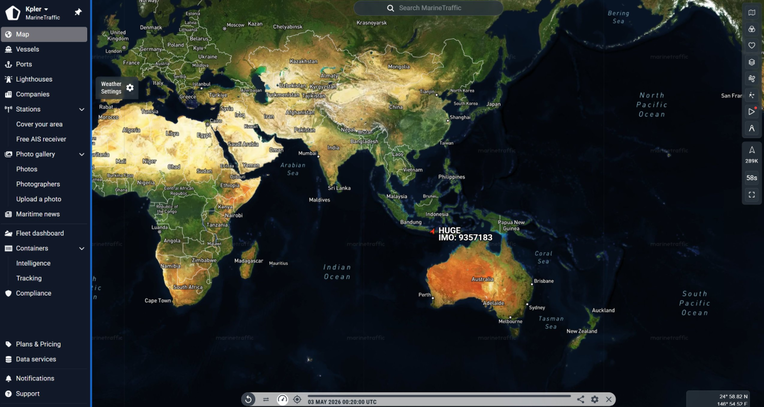Open Notifications in the sidebar
This screenshot has width=765, height=407.
click(x=35, y=378)
